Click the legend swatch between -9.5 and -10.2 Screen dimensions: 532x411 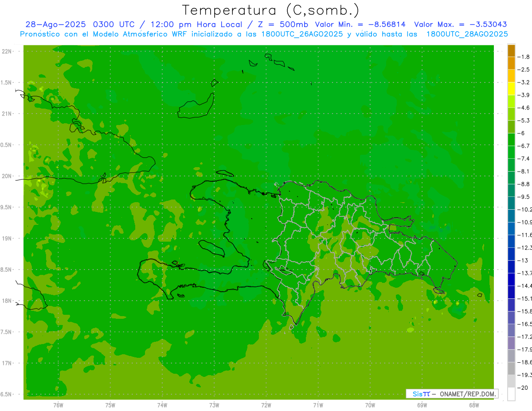click(x=511, y=203)
